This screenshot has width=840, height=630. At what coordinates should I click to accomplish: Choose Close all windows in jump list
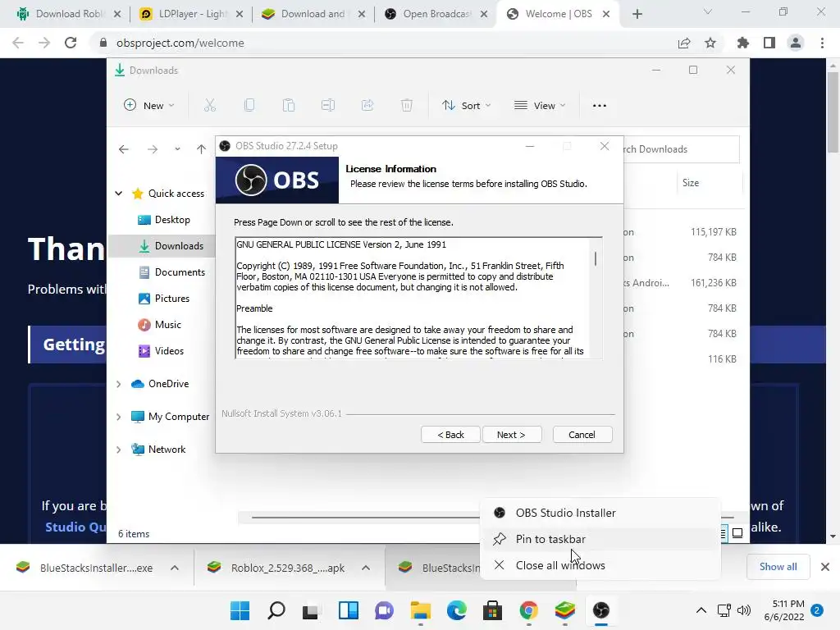point(600,565)
